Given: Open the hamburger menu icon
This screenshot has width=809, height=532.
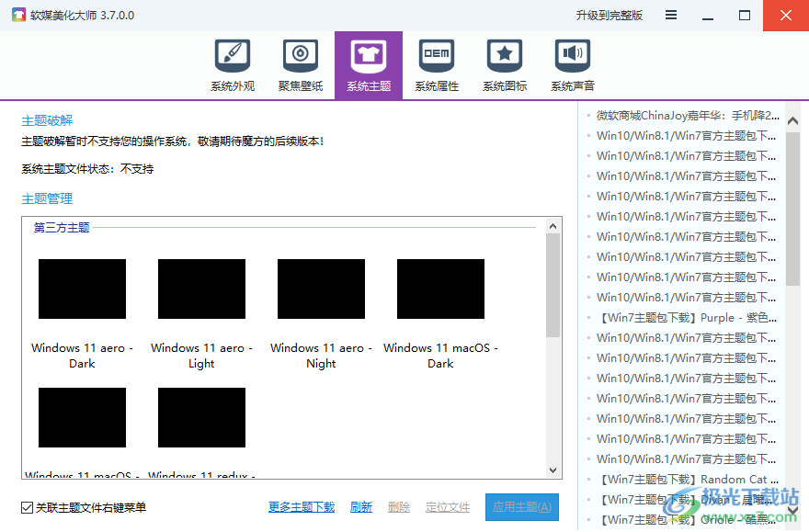Looking at the screenshot, I should pos(670,16).
